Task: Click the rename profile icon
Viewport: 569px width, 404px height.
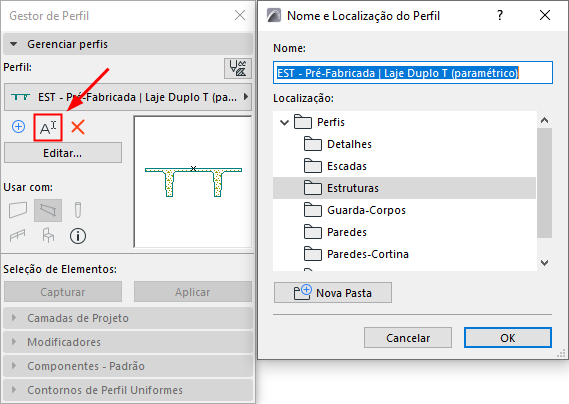Action: (48, 127)
